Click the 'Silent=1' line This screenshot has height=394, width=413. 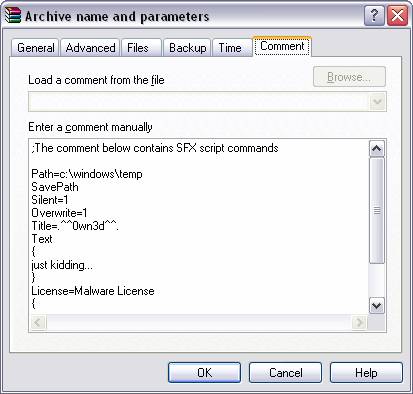(x=50, y=200)
